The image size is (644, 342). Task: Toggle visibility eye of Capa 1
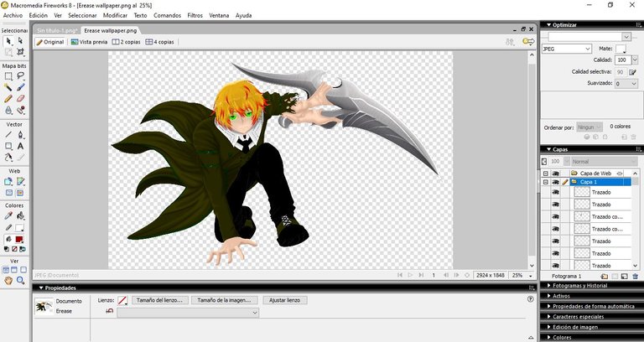(555, 182)
